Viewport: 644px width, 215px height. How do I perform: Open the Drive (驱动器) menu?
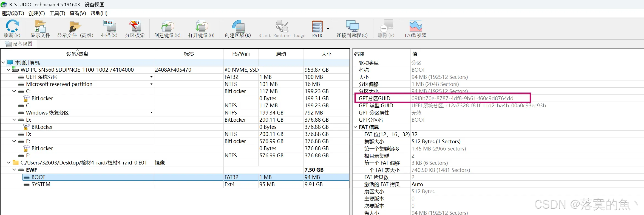coord(13,13)
